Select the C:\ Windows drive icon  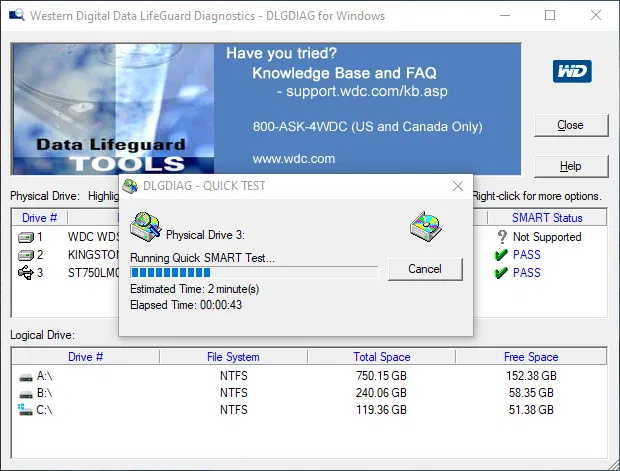pyautogui.click(x=25, y=410)
